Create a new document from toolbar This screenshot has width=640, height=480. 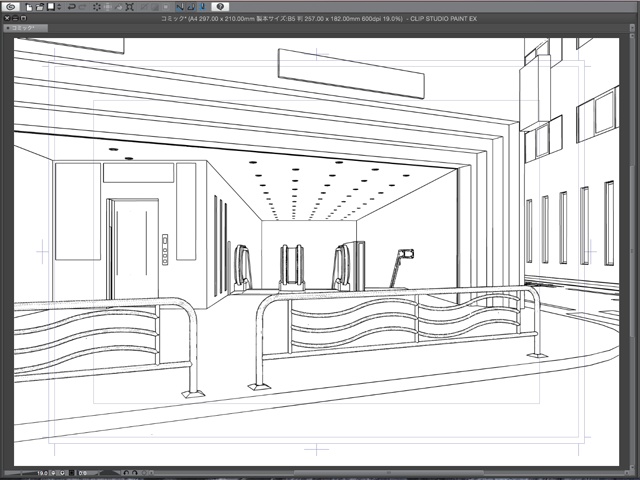(x=30, y=6)
